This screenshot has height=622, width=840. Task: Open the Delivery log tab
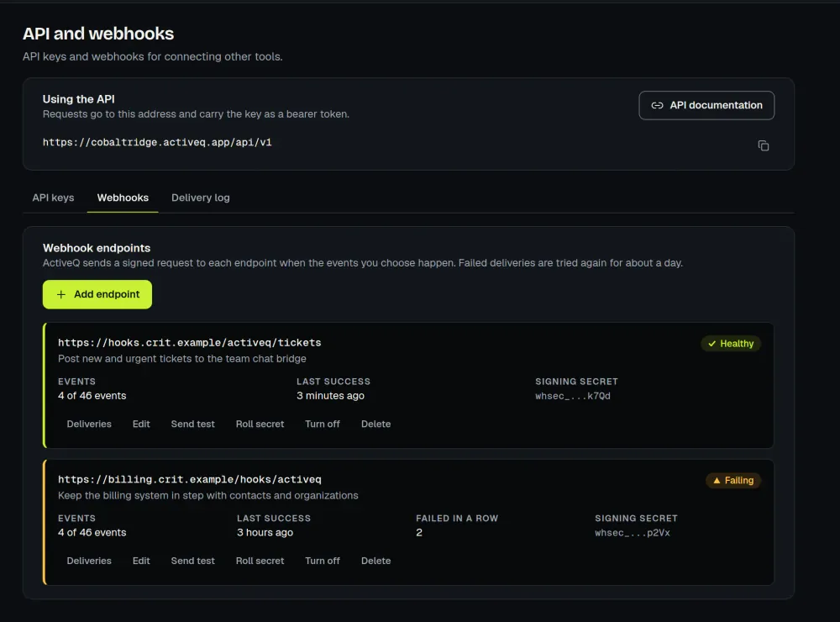click(x=201, y=198)
